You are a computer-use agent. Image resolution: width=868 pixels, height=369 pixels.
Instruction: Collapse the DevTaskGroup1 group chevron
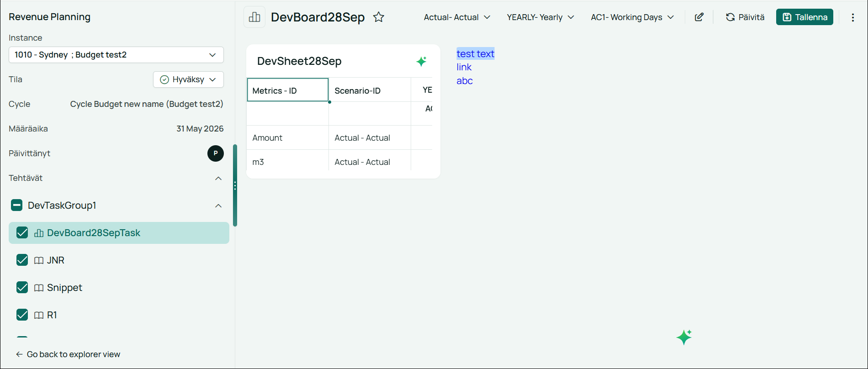[x=218, y=206]
